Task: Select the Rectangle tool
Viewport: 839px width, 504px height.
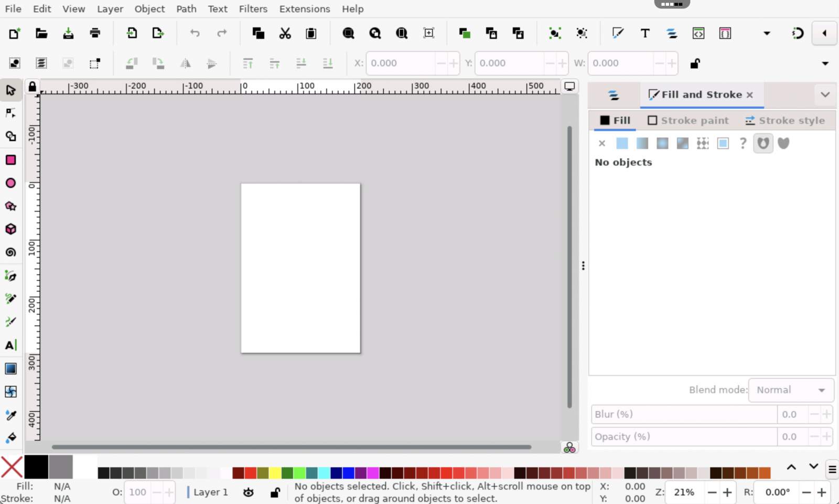Action: point(10,160)
